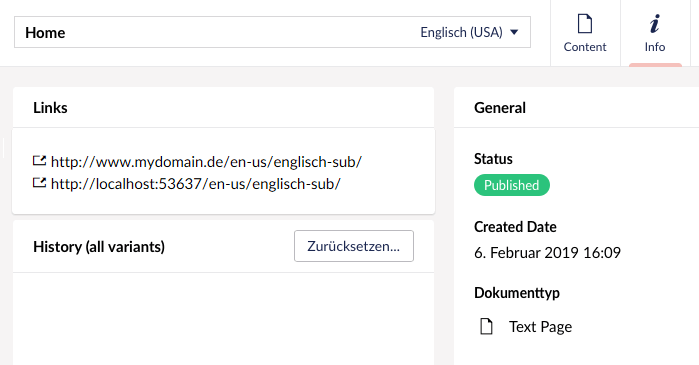Click the Created Date label
The height and width of the screenshot is (365, 699).
[515, 227]
